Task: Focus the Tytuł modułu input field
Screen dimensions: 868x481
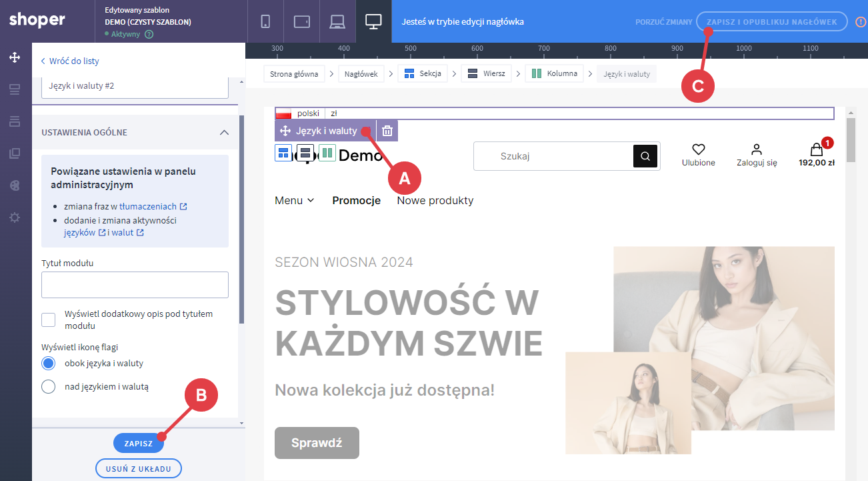Action: [x=135, y=285]
